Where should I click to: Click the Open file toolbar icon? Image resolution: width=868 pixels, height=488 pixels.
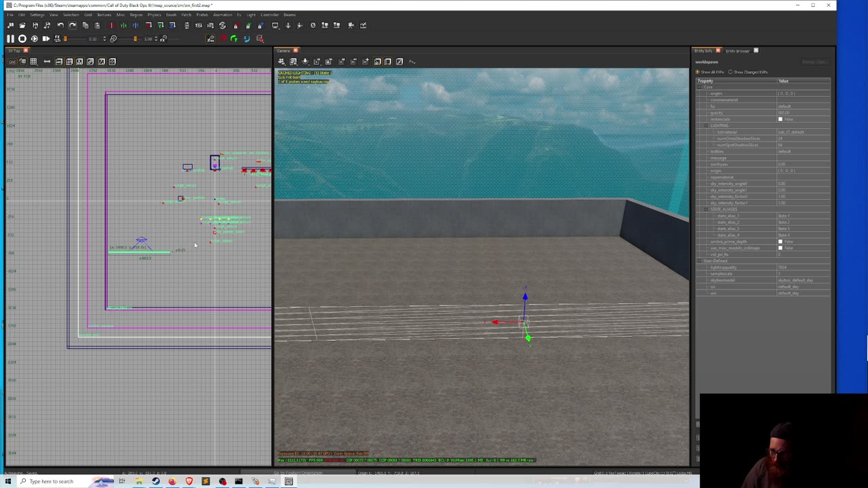(x=22, y=25)
